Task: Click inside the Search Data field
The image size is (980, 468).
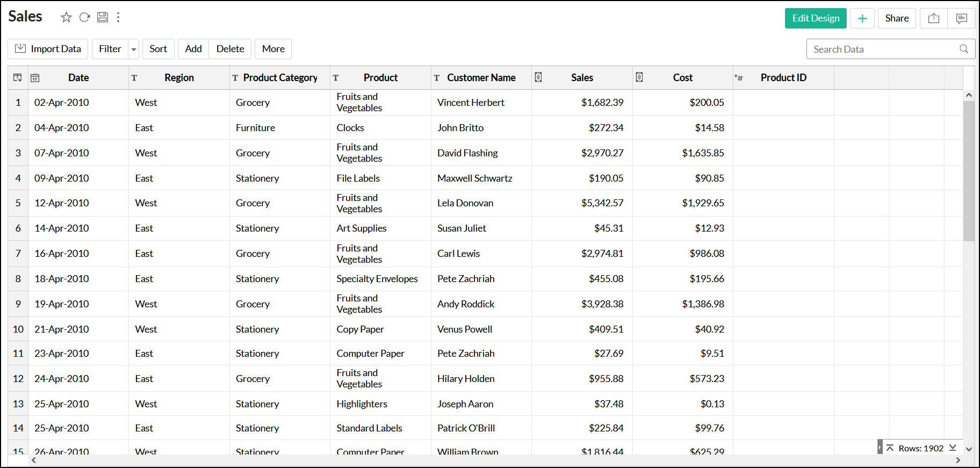Action: pos(881,49)
